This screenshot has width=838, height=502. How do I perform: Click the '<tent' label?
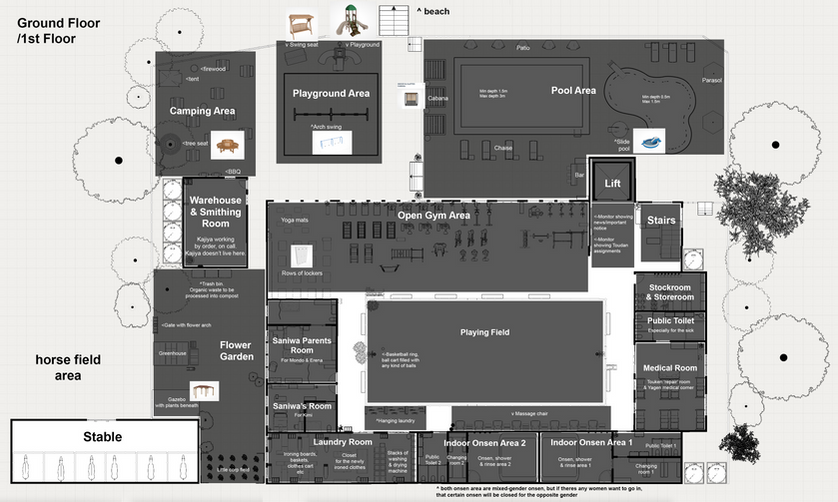point(192,79)
